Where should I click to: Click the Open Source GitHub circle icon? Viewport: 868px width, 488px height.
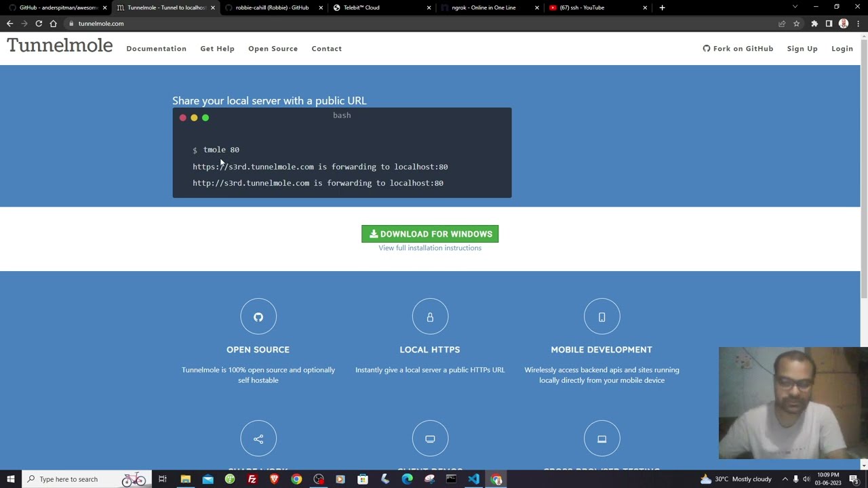pos(258,317)
